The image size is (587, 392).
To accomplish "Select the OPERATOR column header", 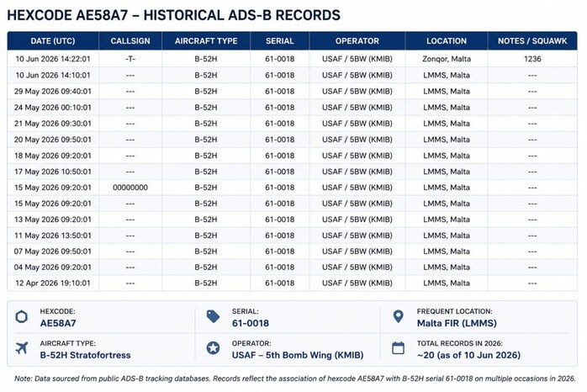I will pyautogui.click(x=357, y=41).
